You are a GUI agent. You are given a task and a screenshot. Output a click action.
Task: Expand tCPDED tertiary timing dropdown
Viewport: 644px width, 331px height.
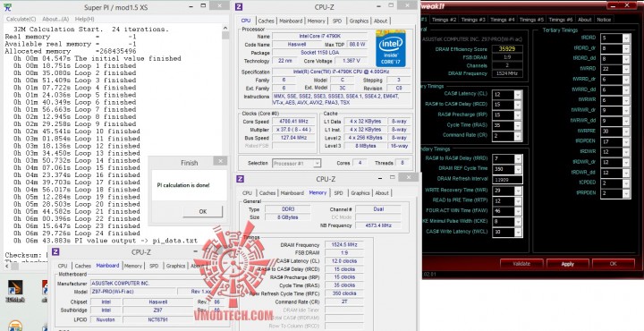pos(626,183)
